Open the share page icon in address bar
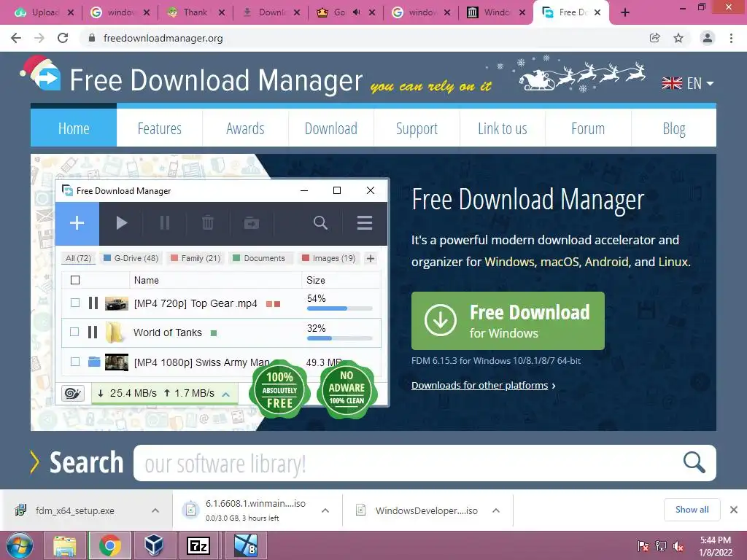This screenshot has width=747, height=560. coord(655,38)
